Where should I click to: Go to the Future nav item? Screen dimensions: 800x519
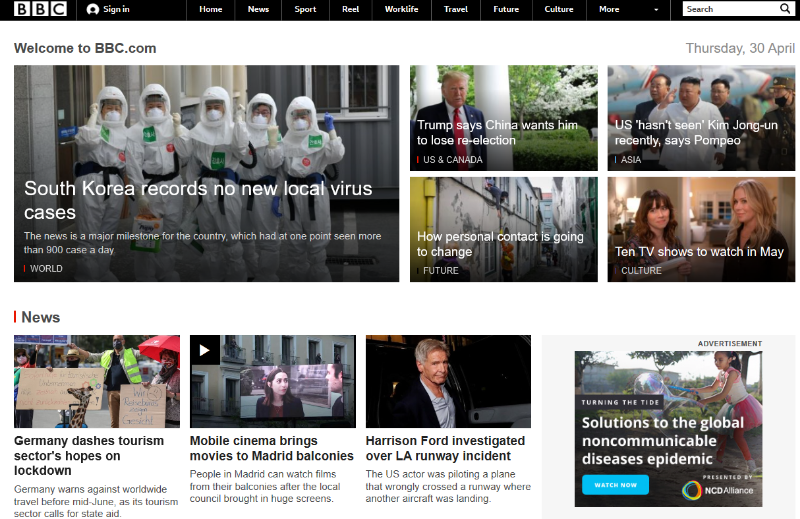(506, 9)
